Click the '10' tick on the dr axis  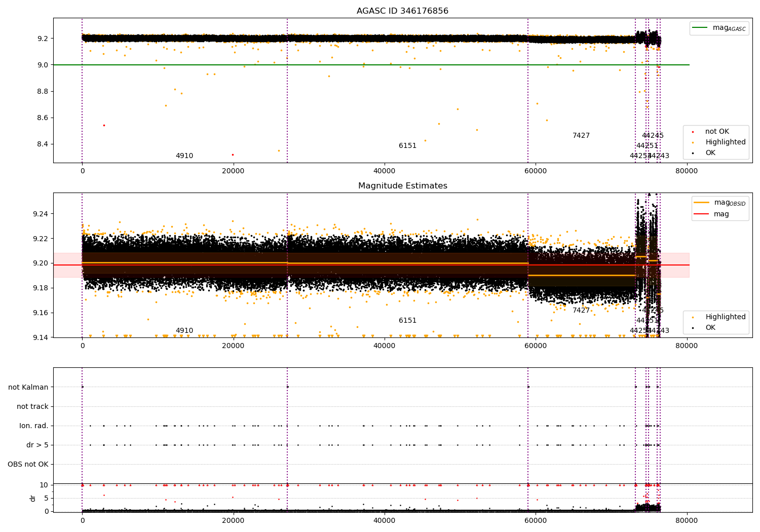coord(44,485)
